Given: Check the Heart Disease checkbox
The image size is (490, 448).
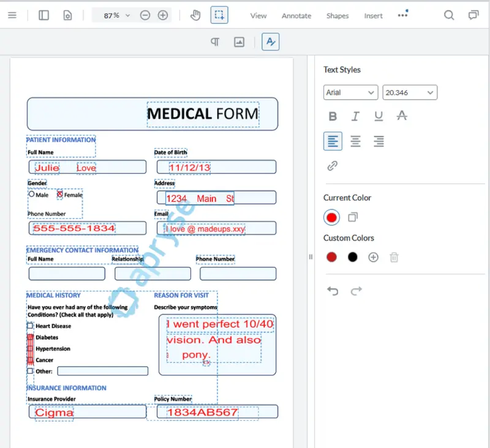Looking at the screenshot, I should [30, 326].
